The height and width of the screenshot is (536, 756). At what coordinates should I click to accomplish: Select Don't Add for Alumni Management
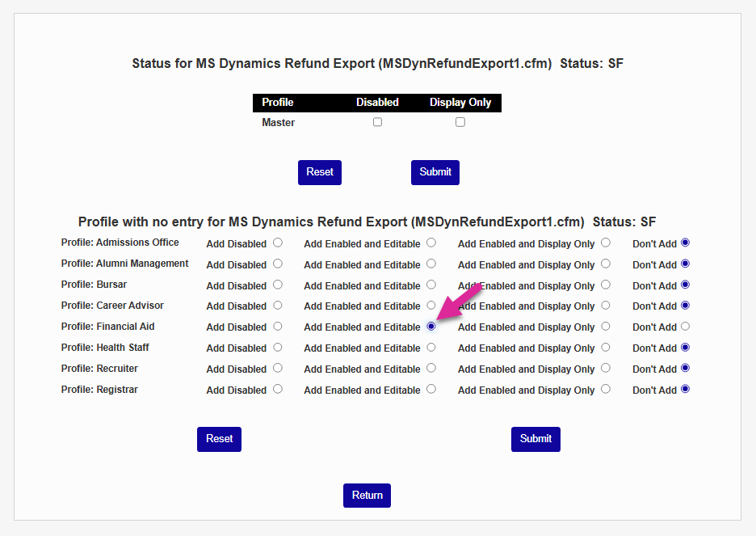(x=686, y=264)
